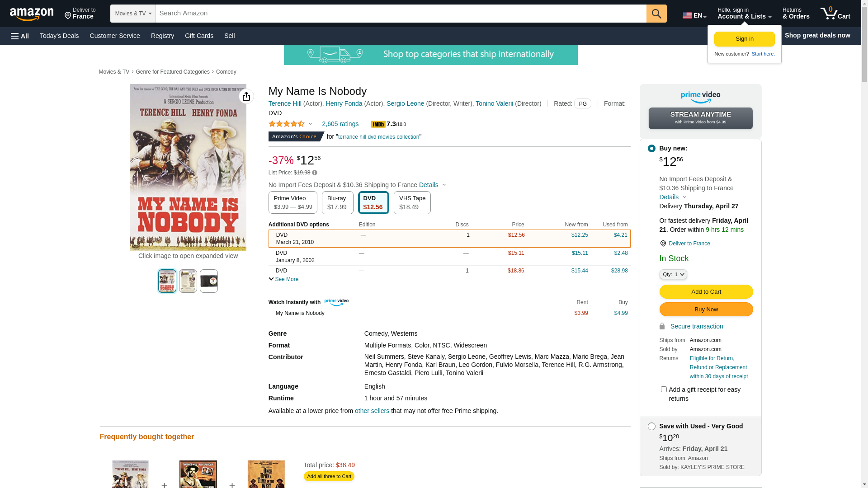Open Today's Deals nav item
Screen dimensions: 868x488
(x=59, y=36)
